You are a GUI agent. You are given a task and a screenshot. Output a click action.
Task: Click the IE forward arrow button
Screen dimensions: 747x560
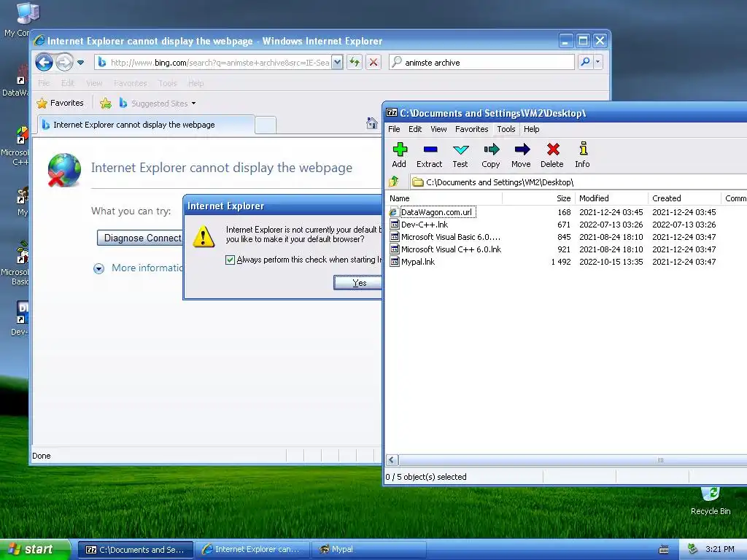[64, 63]
